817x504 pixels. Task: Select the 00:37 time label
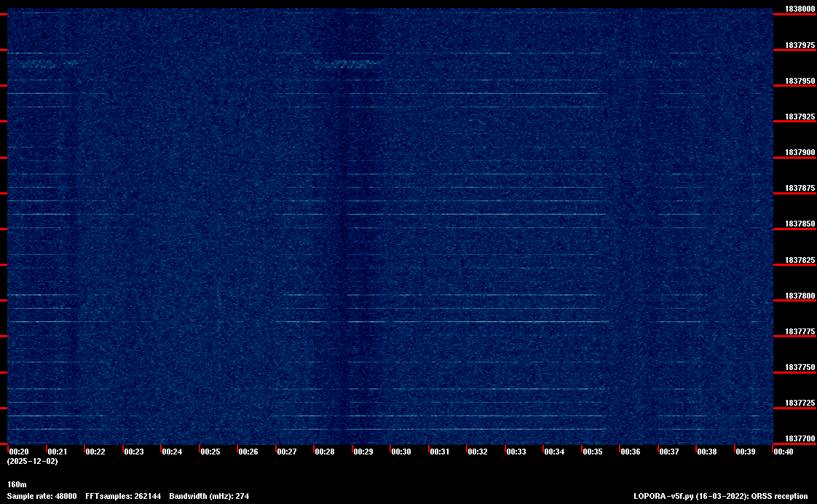[x=669, y=452]
